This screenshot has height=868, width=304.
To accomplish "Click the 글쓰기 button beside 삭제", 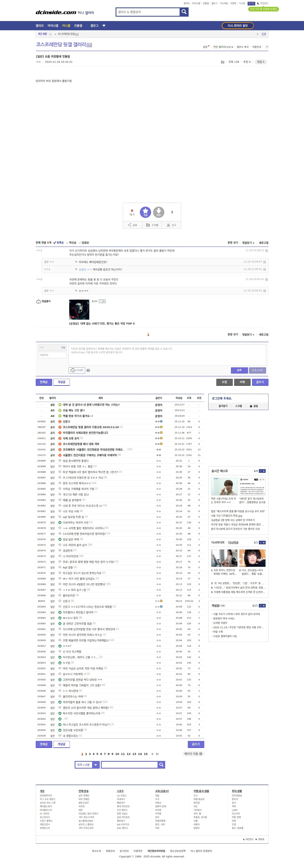I will coord(260,382).
